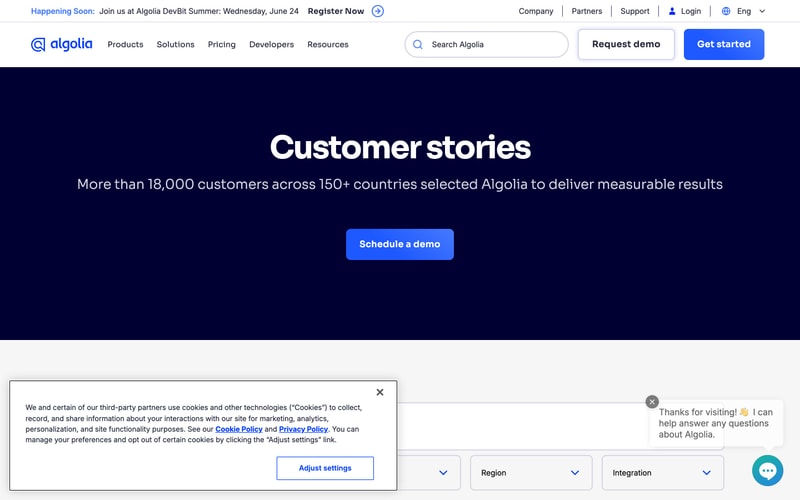Click the Register Now link
Screen dimensions: 800x500
click(x=336, y=11)
